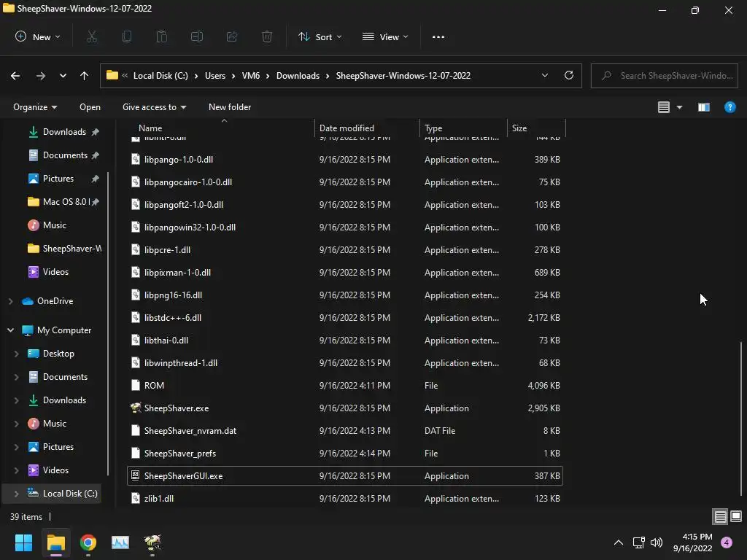Viewport: 747px width, 560px height.
Task: Click the file list vertical scrollbar
Action: [741, 418]
